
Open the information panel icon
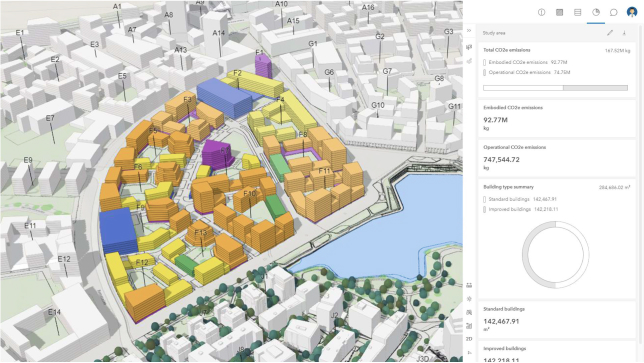pyautogui.click(x=541, y=12)
